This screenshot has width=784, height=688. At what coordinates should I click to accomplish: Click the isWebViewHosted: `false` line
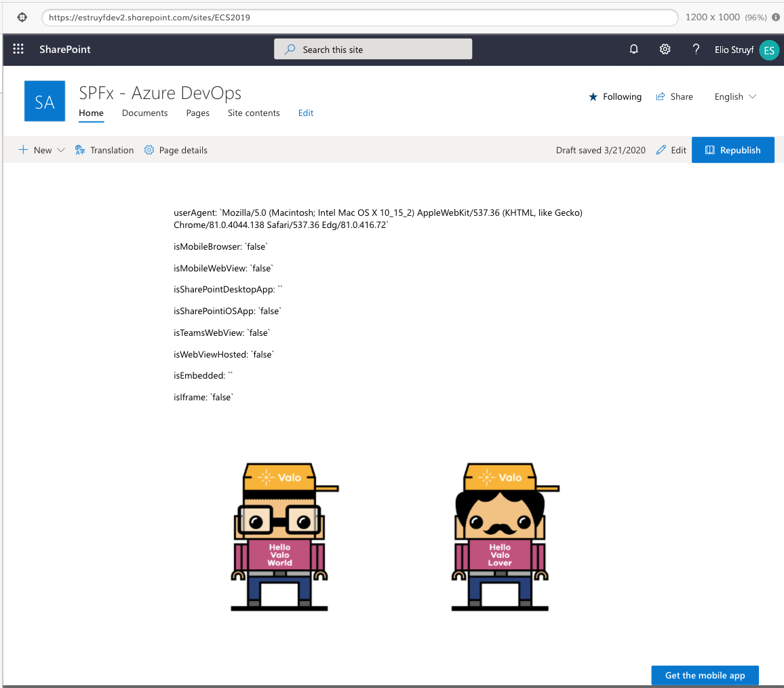(x=224, y=354)
